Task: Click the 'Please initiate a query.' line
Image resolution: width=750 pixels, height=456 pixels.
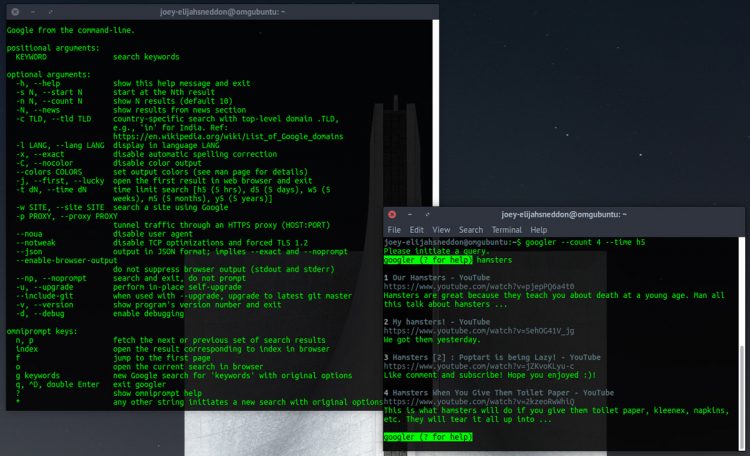Action: point(437,251)
